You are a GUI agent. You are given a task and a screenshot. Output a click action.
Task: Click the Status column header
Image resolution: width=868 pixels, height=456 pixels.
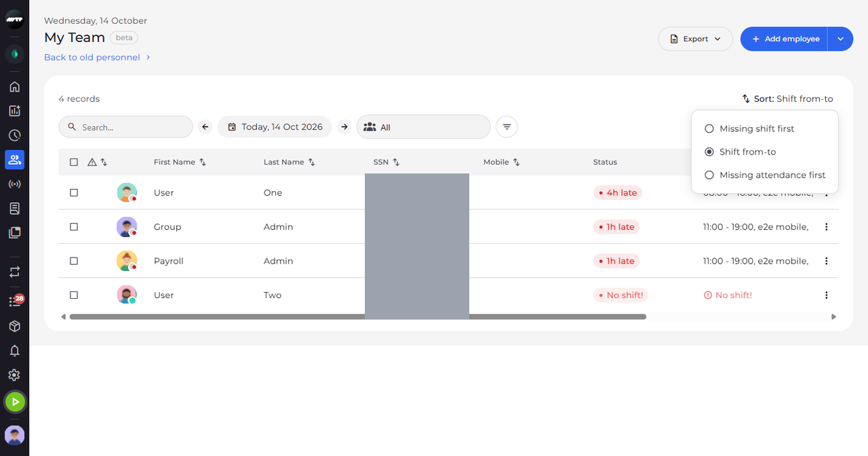[605, 162]
